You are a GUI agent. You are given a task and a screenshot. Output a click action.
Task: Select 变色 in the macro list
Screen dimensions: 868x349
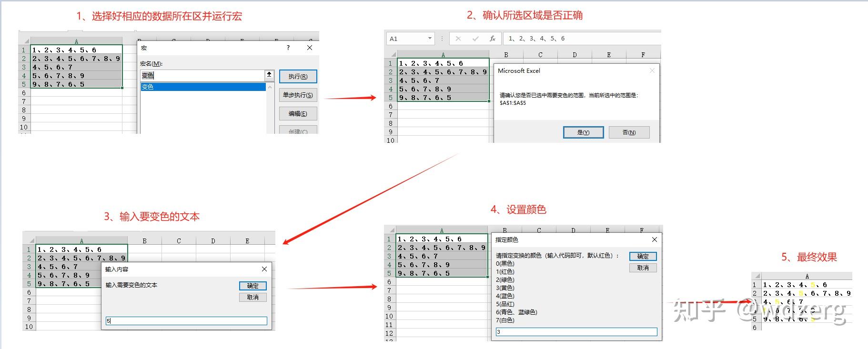pos(203,87)
